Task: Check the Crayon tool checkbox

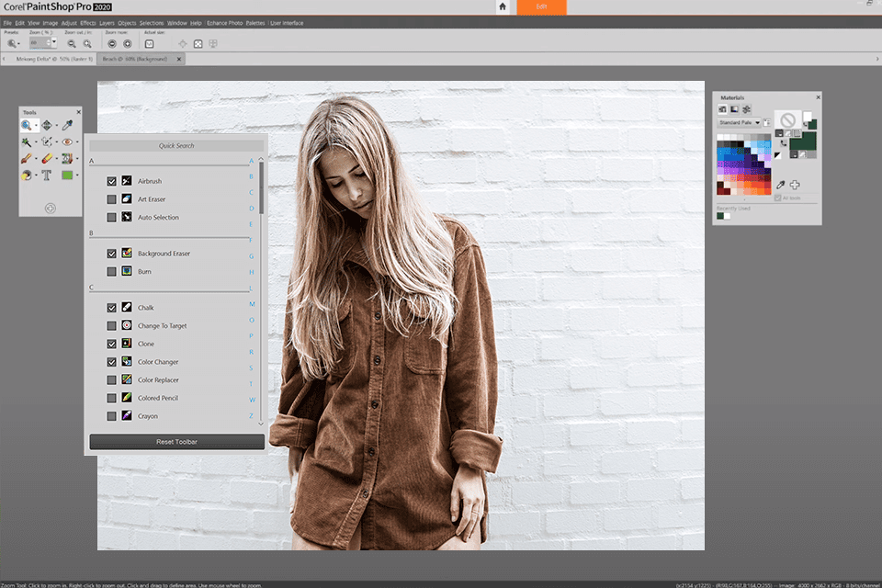Action: (111, 416)
